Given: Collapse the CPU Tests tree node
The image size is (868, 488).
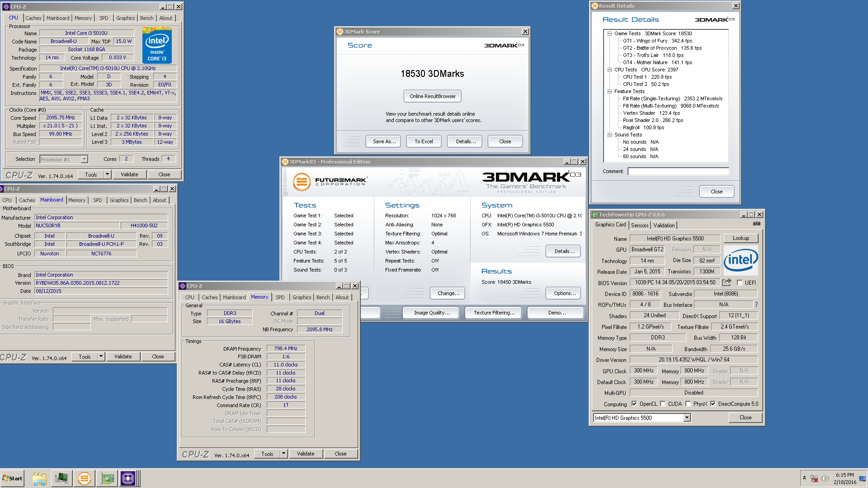Looking at the screenshot, I should [x=610, y=70].
